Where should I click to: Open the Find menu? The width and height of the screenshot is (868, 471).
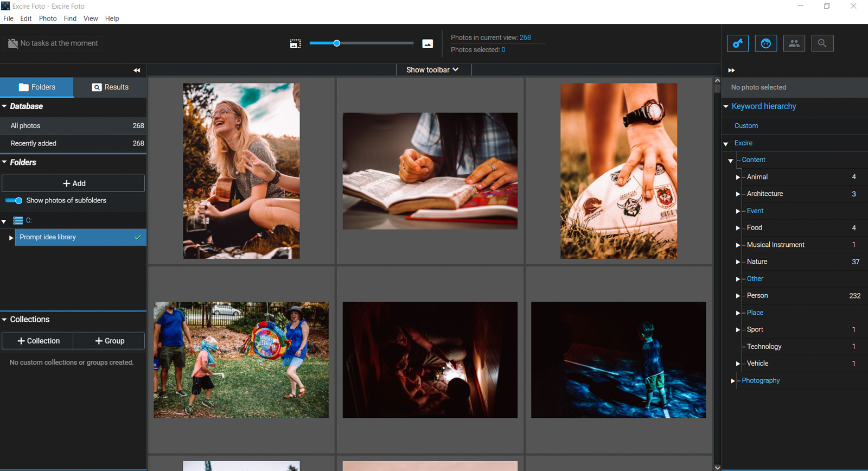(x=70, y=18)
